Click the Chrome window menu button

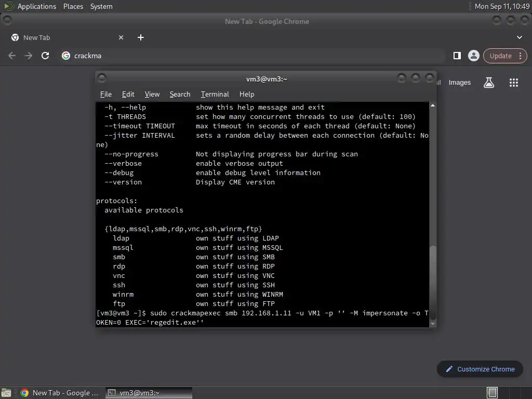tap(7, 20)
